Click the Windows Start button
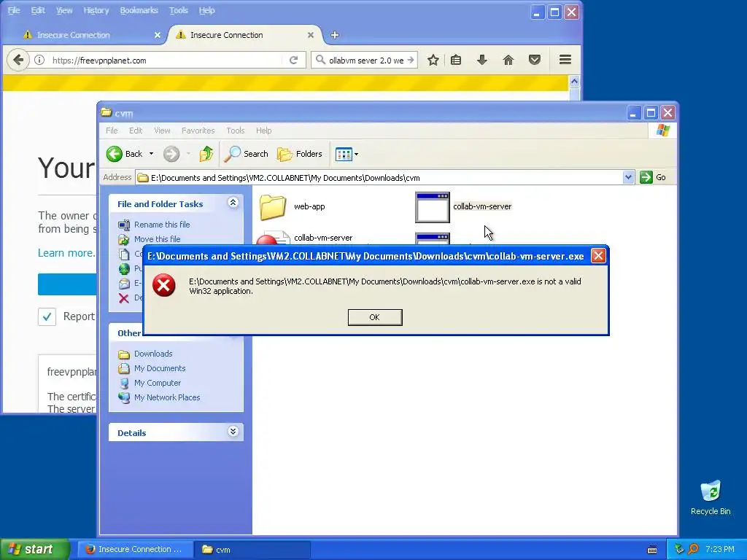This screenshot has height=560, width=747. pos(35,549)
